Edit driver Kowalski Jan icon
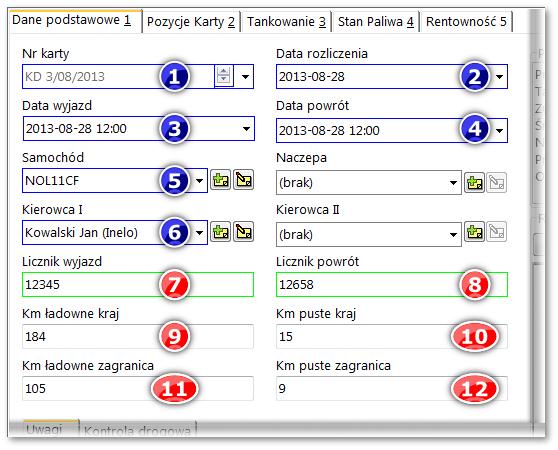This screenshot has height=450, width=558. pyautogui.click(x=244, y=232)
